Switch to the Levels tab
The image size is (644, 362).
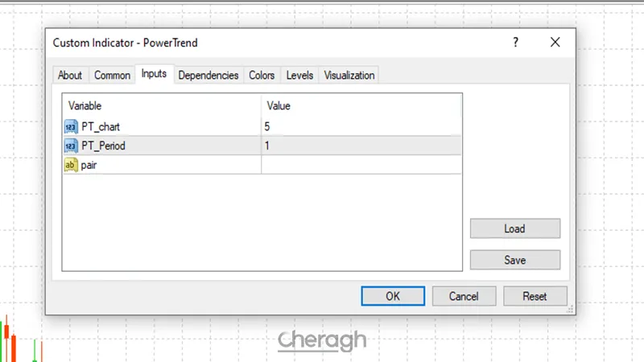(299, 75)
